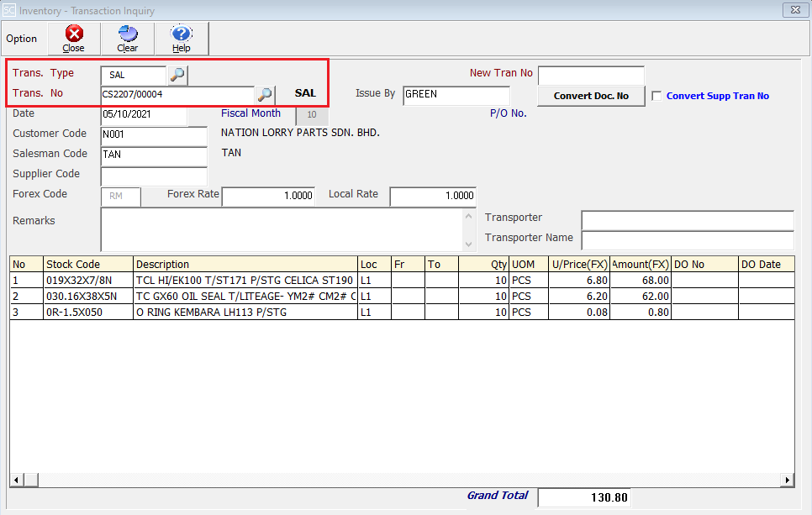Click the Local Rate field
The image size is (812, 515).
(x=433, y=196)
